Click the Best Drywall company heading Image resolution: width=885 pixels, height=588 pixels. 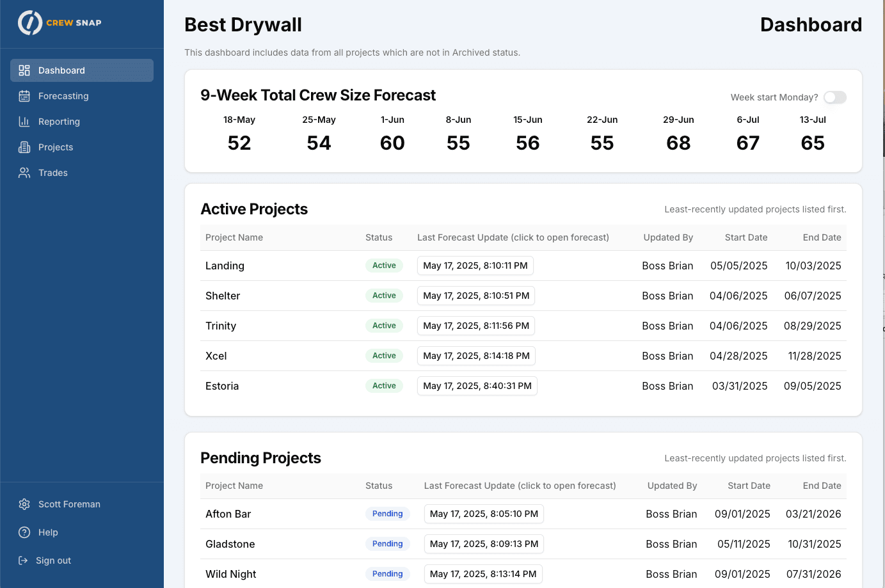coord(243,25)
